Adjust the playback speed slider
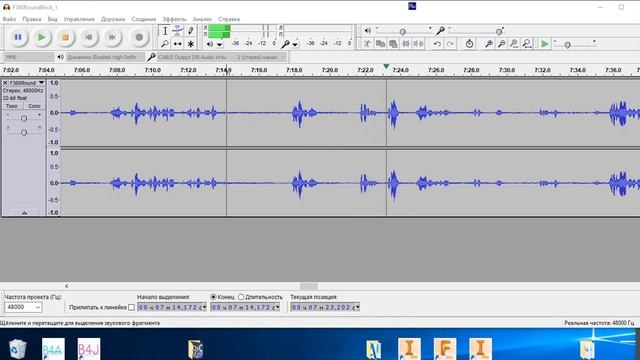The height and width of the screenshot is (360, 640). pyautogui.click(x=567, y=44)
